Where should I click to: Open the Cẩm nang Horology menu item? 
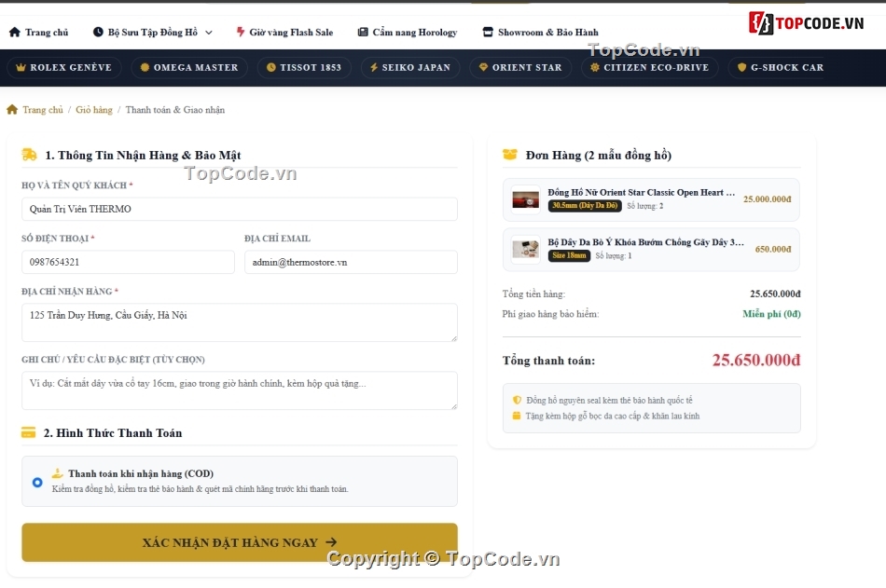pyautogui.click(x=408, y=33)
